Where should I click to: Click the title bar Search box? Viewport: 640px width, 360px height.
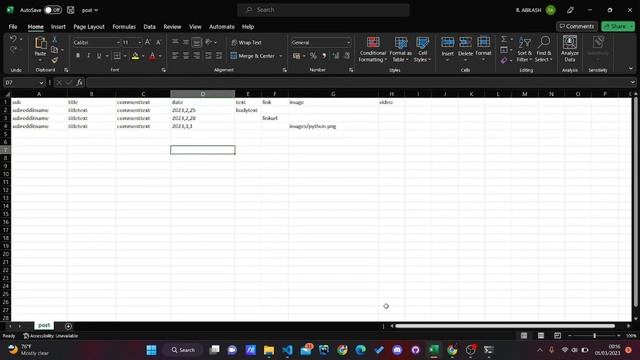point(323,10)
